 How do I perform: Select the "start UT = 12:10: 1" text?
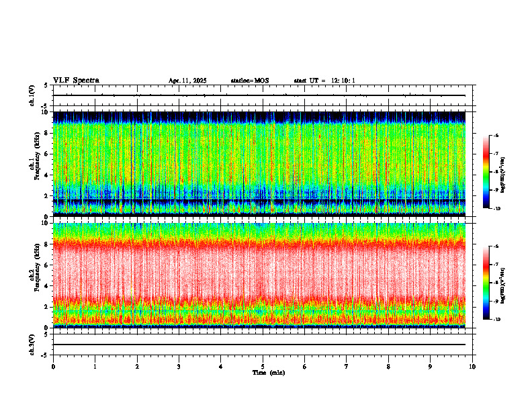[x=324, y=81]
